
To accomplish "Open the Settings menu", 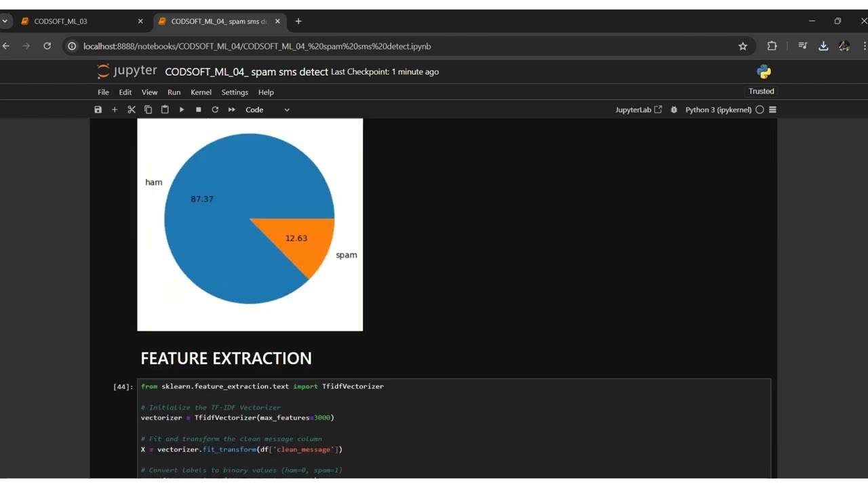I will [x=235, y=92].
